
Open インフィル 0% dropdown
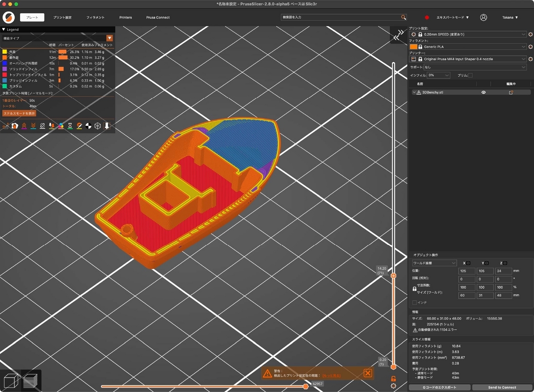point(438,75)
